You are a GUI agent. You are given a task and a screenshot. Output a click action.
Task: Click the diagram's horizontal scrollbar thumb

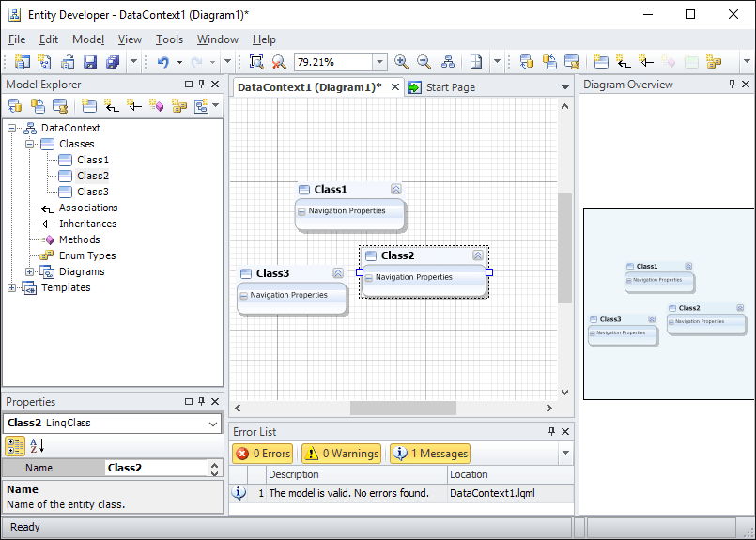[402, 409]
